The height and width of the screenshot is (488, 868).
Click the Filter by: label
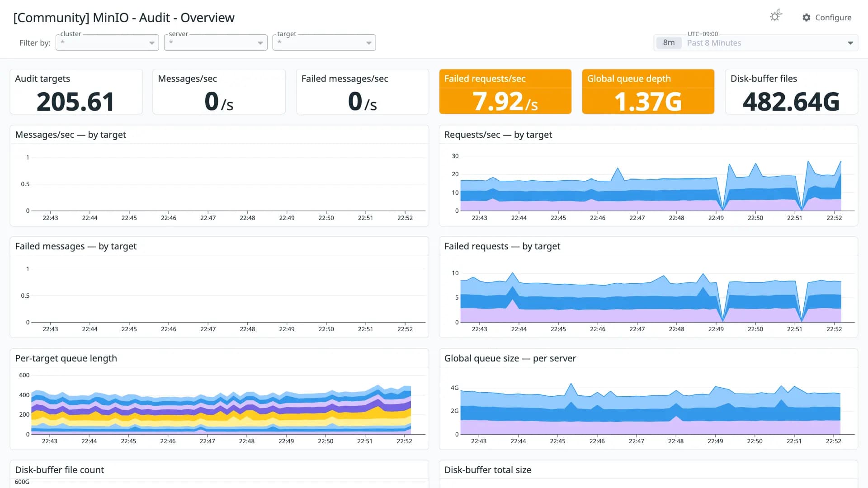(35, 43)
